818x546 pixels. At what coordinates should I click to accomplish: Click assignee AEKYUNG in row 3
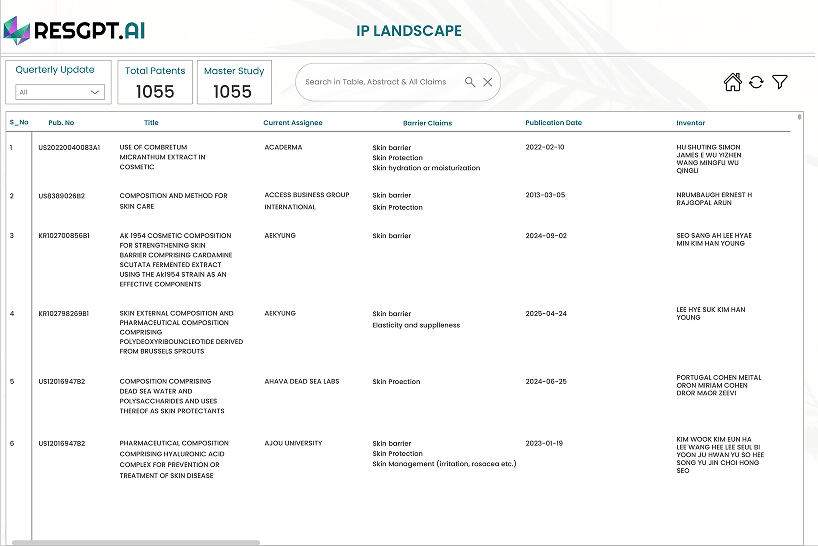pos(280,236)
